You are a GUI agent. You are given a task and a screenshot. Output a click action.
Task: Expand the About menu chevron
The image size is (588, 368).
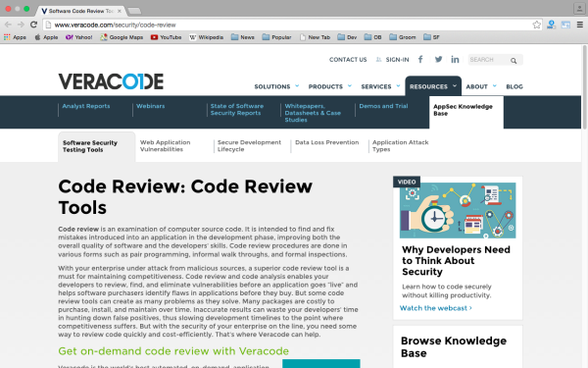[x=494, y=86]
